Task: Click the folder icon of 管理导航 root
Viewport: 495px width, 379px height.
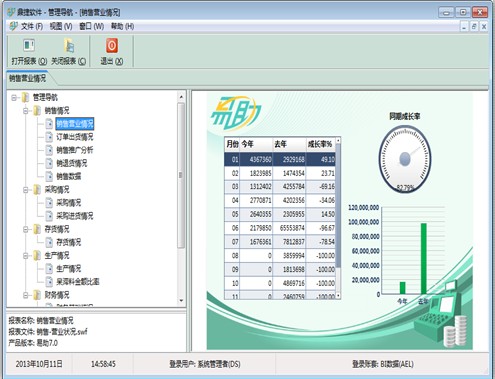Action: click(25, 98)
